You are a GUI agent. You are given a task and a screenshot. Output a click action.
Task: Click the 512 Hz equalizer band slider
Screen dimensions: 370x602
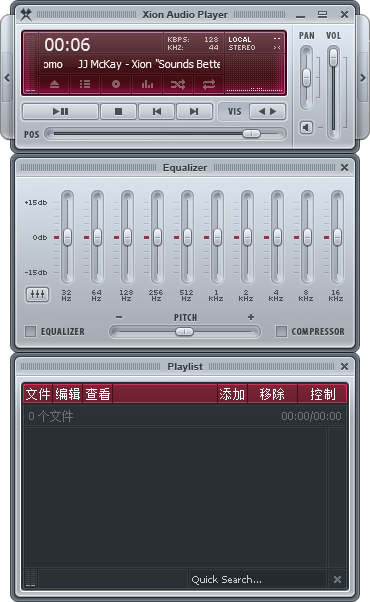(187, 237)
